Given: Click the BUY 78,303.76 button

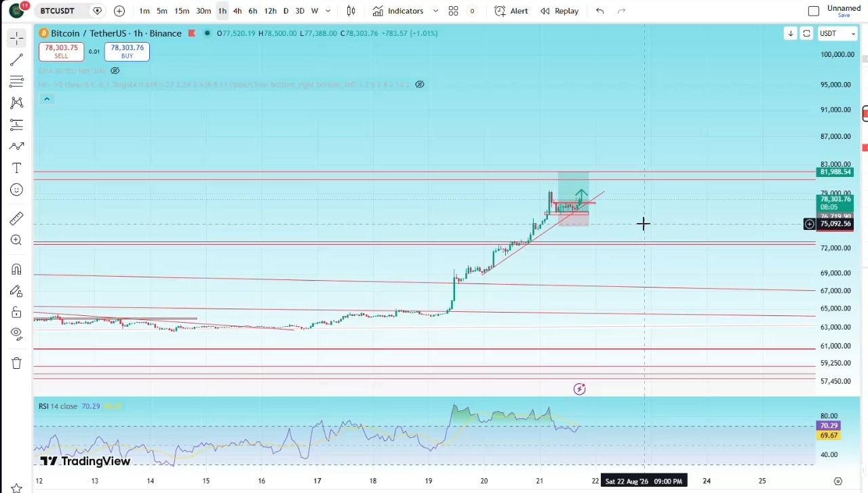Looking at the screenshot, I should (127, 52).
